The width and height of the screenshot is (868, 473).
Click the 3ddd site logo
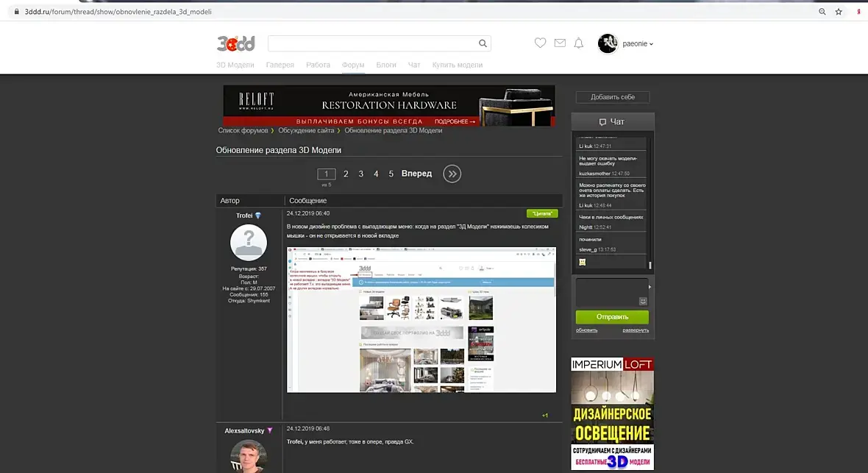click(236, 43)
